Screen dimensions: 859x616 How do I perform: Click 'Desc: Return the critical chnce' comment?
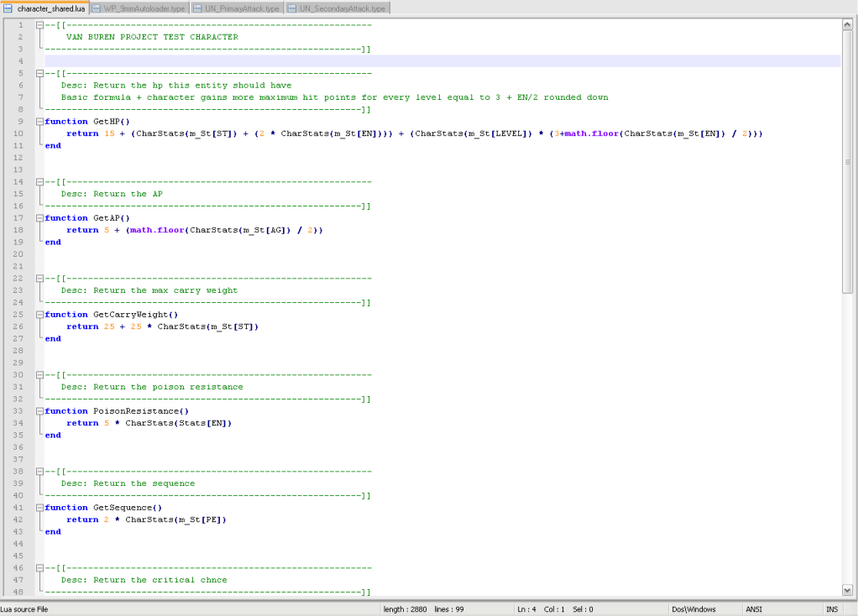144,580
